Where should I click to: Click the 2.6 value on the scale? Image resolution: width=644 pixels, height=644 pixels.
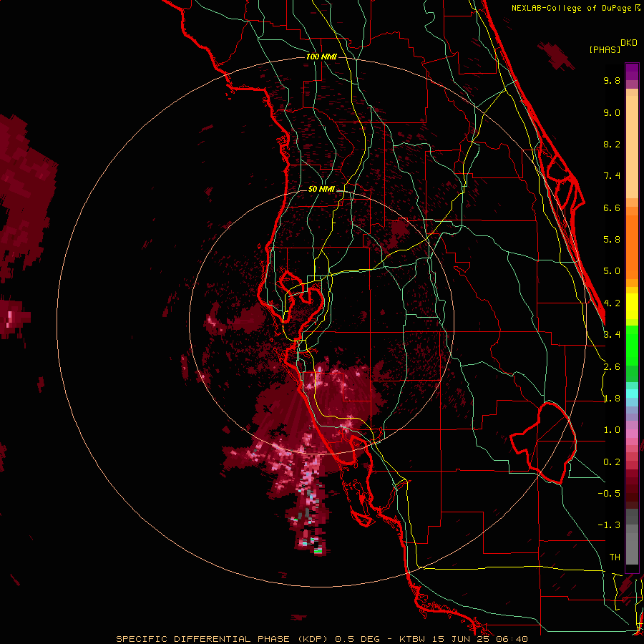tap(612, 367)
